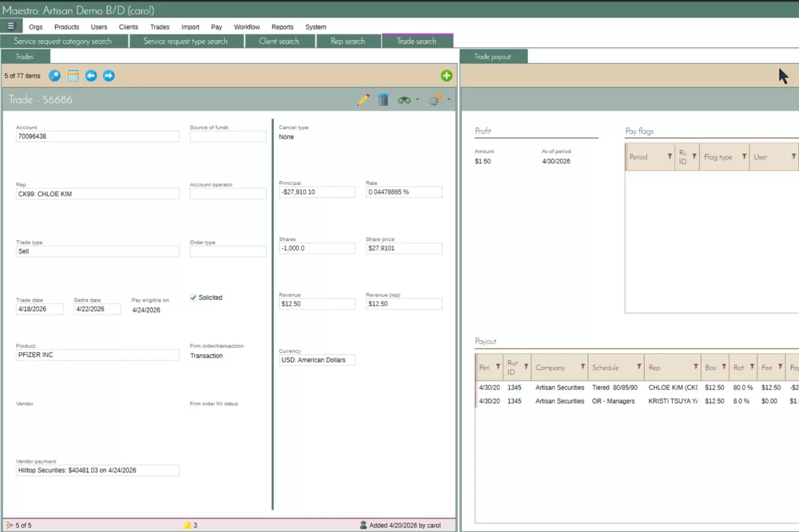The width and height of the screenshot is (799, 532).
Task: Click the notes folder icon in status bar
Action: click(x=187, y=525)
